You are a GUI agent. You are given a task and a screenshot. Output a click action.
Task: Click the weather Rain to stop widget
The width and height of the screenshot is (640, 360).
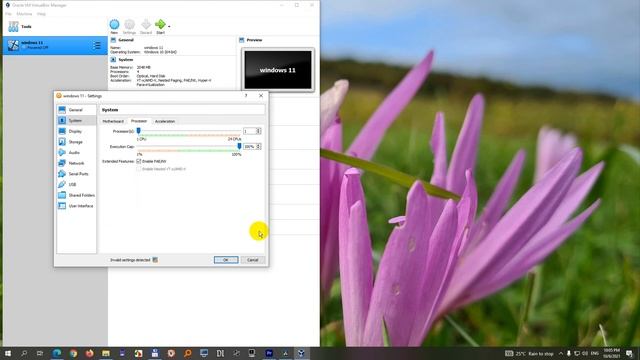coord(529,353)
